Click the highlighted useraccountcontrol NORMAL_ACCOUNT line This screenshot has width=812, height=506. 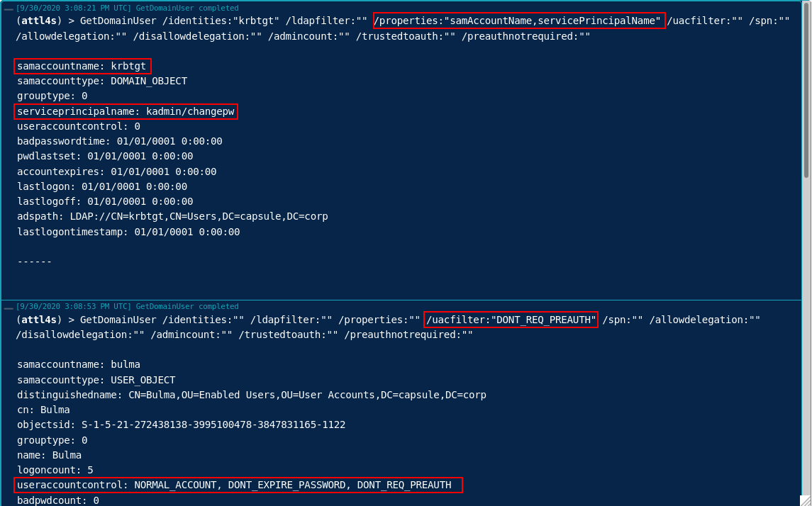point(238,485)
